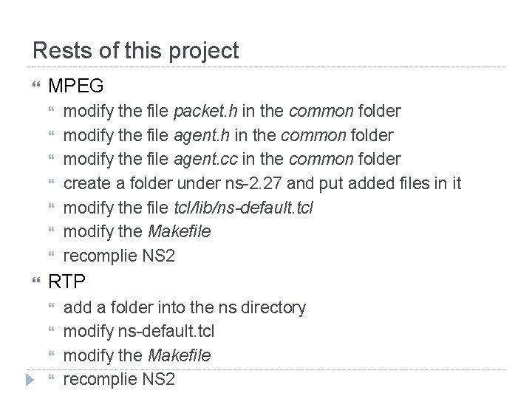Click the italic path tcl/lib/ns-default.tcl
The image size is (532, 399).
[243, 208]
